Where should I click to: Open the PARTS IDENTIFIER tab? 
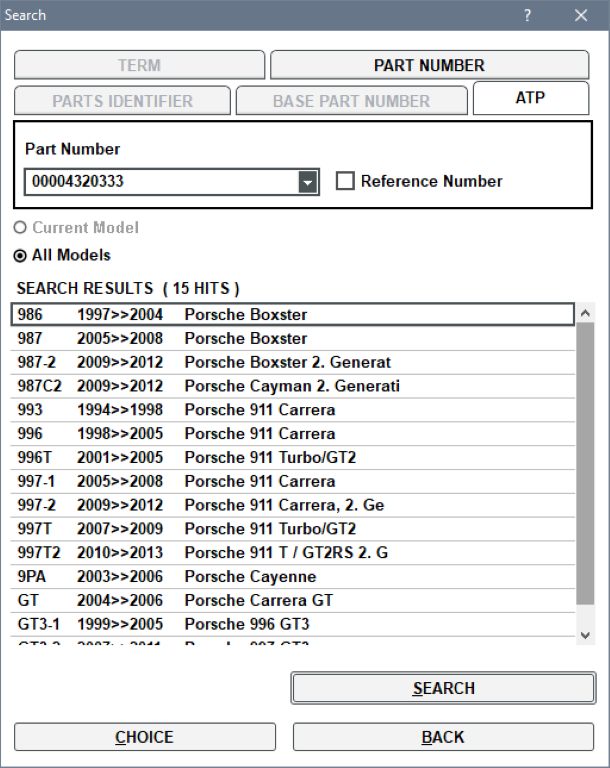tap(122, 101)
